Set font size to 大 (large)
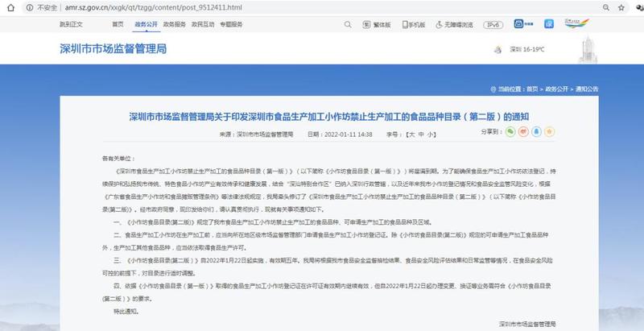 click(x=411, y=134)
